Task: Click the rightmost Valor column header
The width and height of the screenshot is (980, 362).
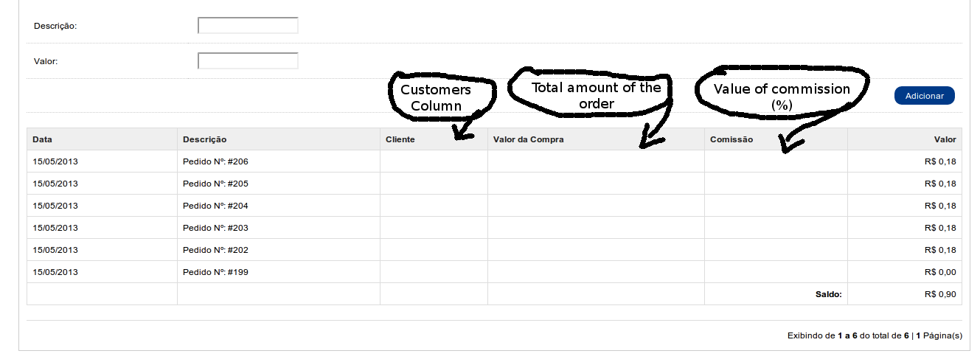Action: (905, 139)
